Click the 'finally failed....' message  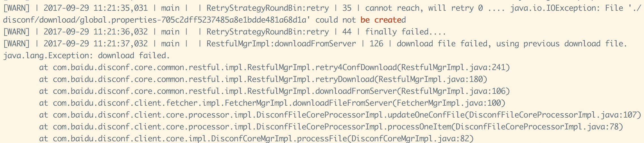(x=405, y=32)
